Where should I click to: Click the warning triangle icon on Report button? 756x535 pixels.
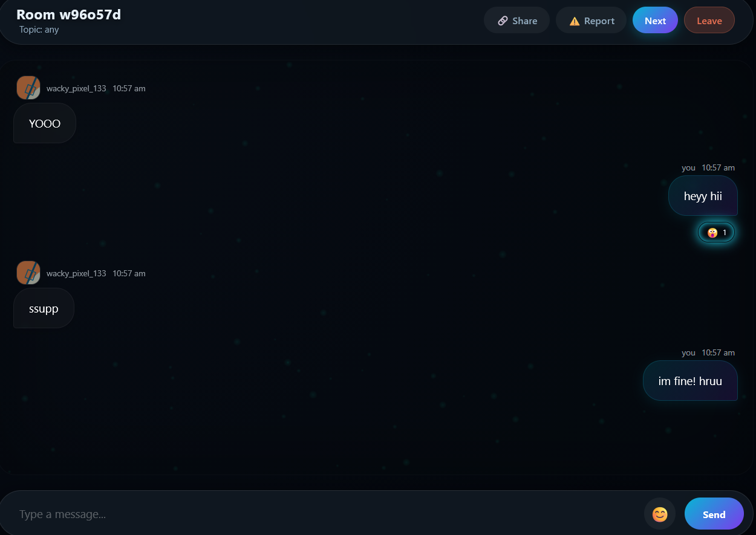[574, 20]
